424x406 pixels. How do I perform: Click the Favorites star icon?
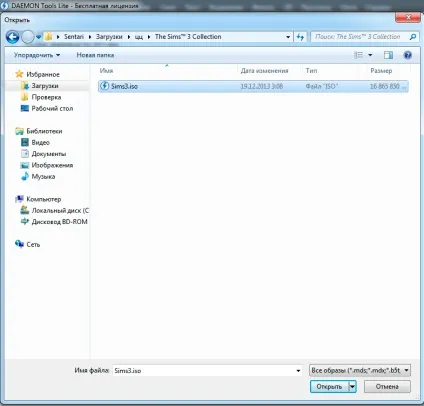(x=19, y=74)
